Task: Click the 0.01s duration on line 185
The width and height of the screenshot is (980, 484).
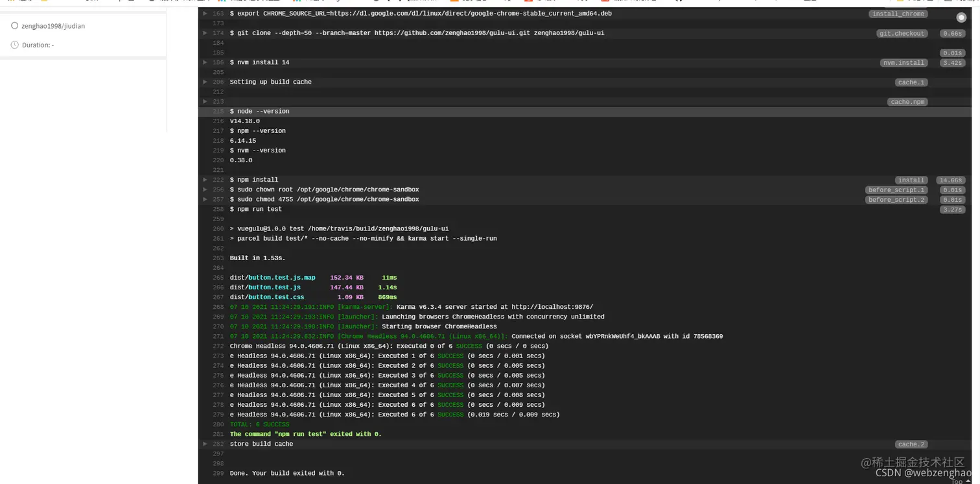Action: [x=953, y=53]
